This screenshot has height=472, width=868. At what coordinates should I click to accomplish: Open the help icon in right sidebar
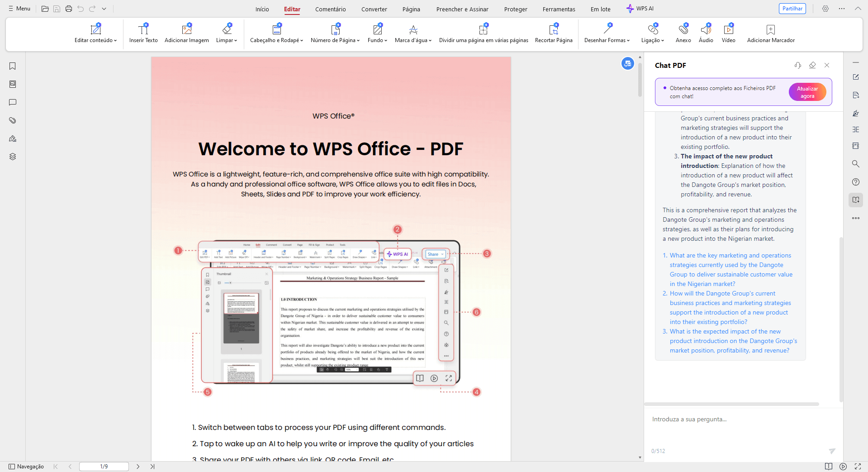click(x=856, y=182)
